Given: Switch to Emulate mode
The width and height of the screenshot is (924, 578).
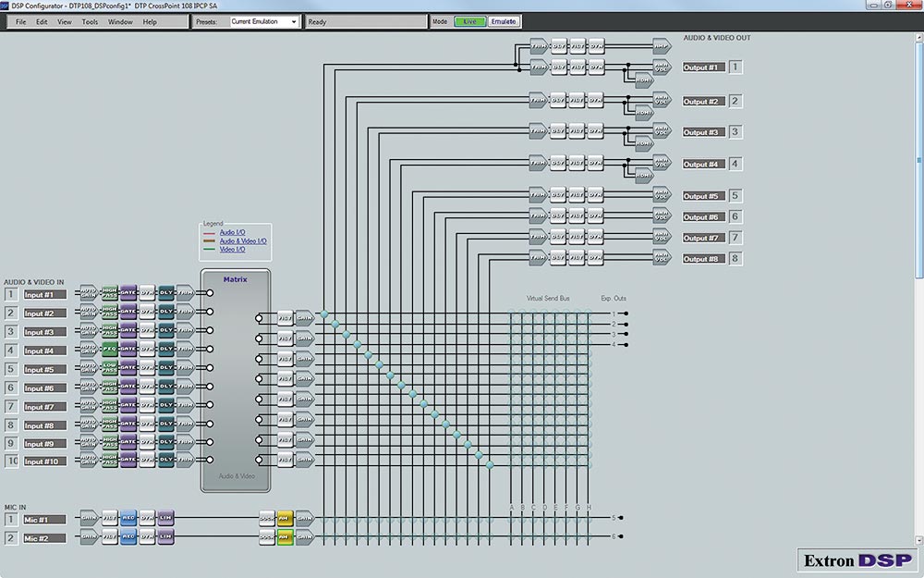Looking at the screenshot, I should click(x=504, y=21).
